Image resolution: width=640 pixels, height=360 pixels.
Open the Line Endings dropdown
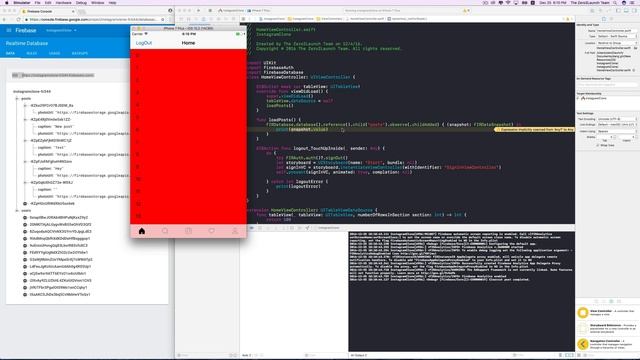click(617, 124)
